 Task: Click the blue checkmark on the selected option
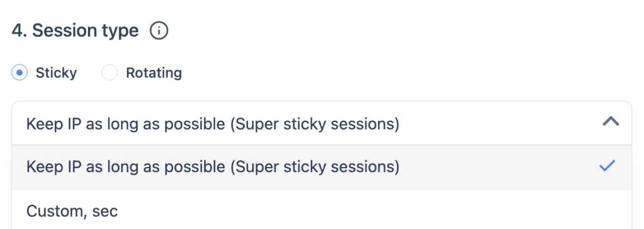pos(607,166)
